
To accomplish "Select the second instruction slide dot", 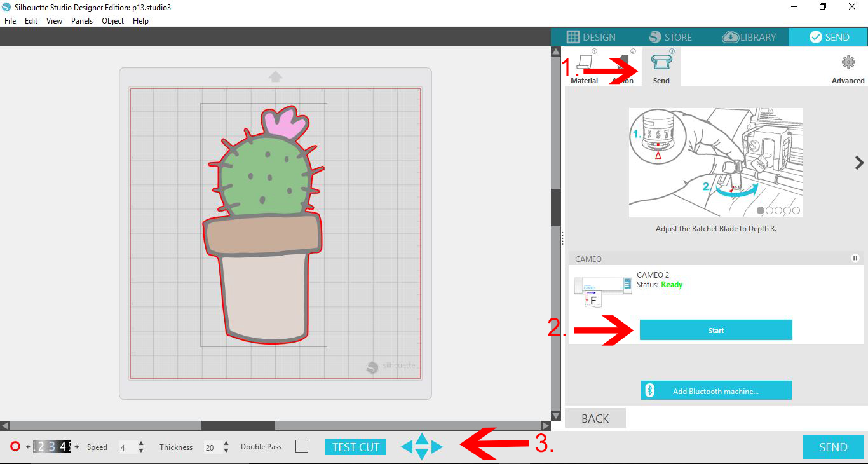I will tap(770, 210).
